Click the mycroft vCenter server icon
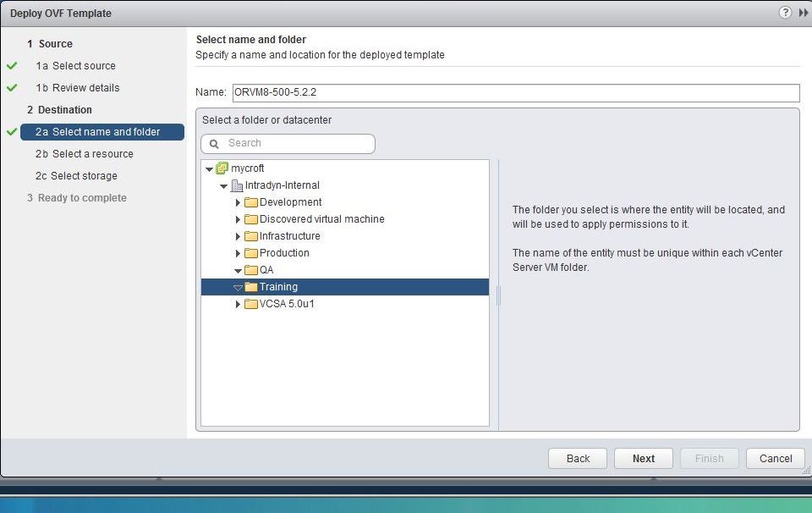Image resolution: width=812 pixels, height=513 pixels. click(222, 168)
